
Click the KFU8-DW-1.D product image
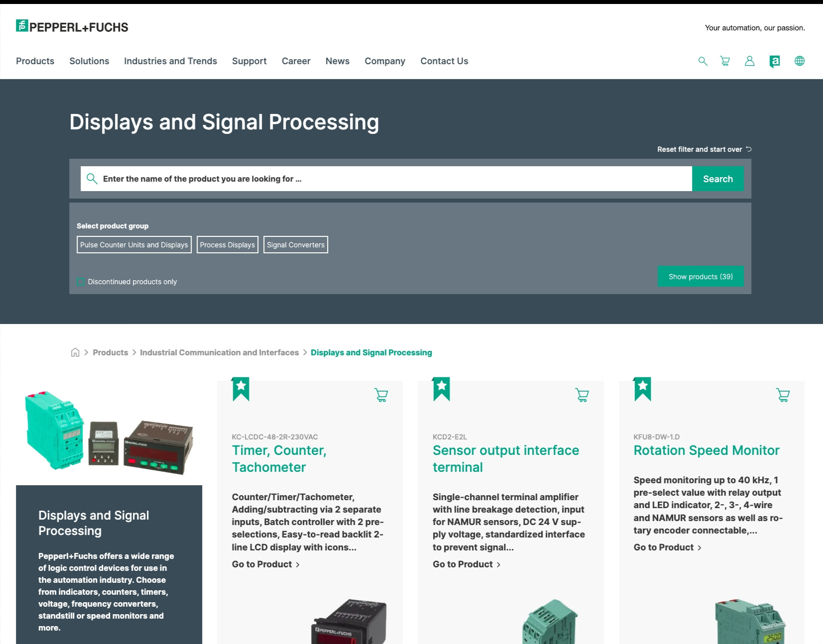click(750, 622)
